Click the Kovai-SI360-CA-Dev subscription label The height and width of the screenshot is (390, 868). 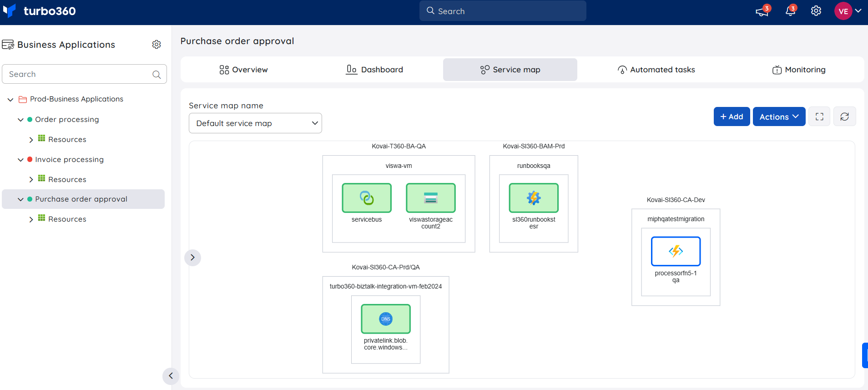click(x=676, y=200)
